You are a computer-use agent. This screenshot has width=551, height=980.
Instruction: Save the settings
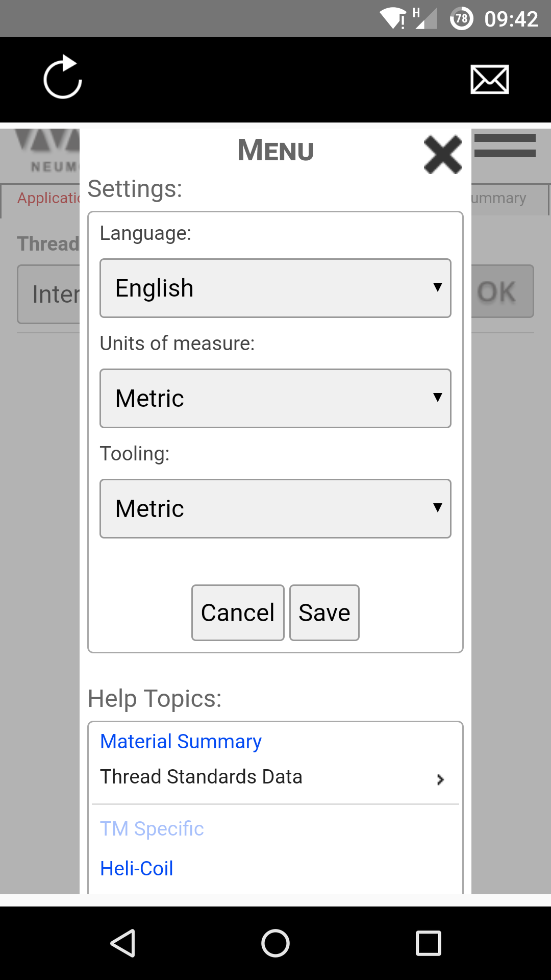click(324, 612)
